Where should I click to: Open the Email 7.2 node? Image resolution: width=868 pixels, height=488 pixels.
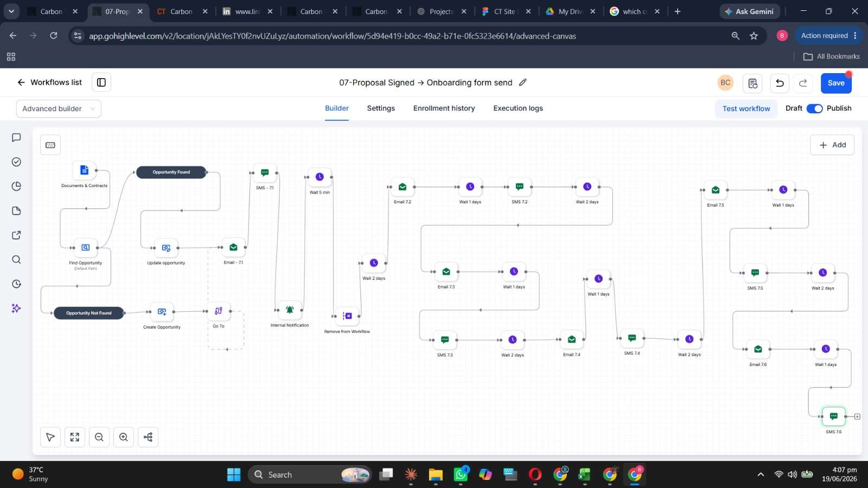tap(403, 187)
